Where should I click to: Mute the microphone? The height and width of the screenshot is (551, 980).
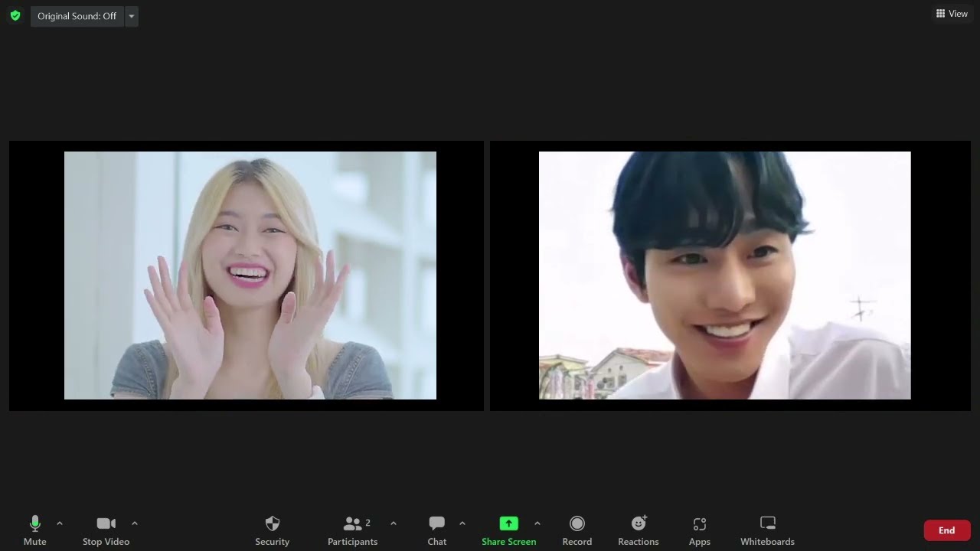(34, 530)
